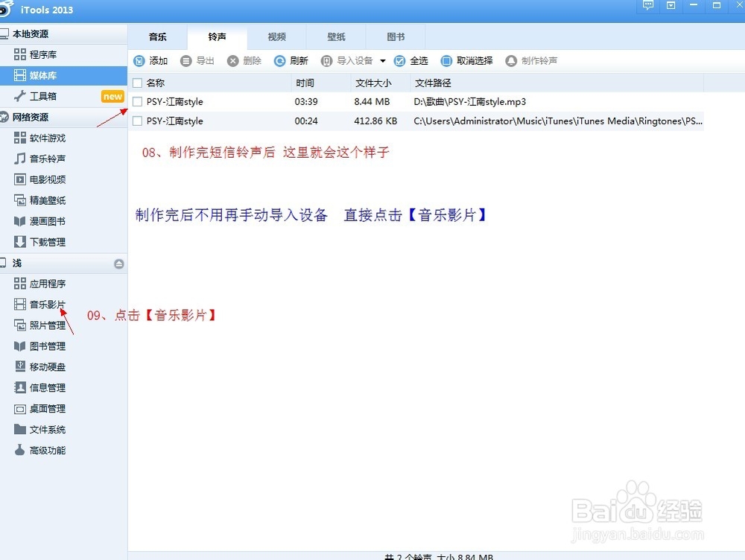Click the 导出 (Export) icon
Screen dimensions: 745x560
click(197, 60)
